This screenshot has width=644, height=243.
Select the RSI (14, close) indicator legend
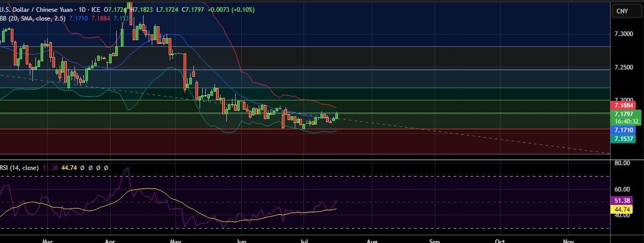19,168
